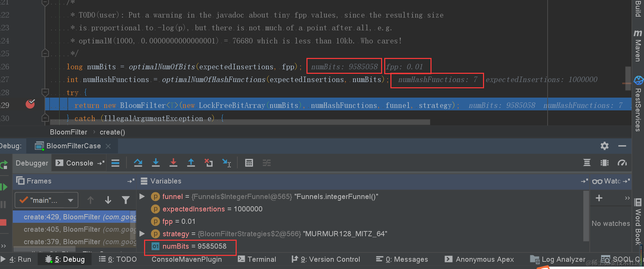Open the 5: Debug tool window
This screenshot has width=644, height=269.
click(65, 259)
